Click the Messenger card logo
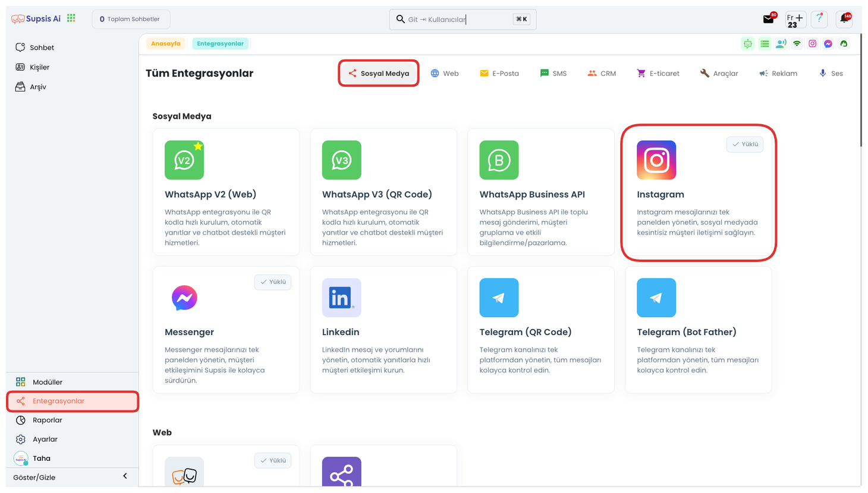 point(184,298)
